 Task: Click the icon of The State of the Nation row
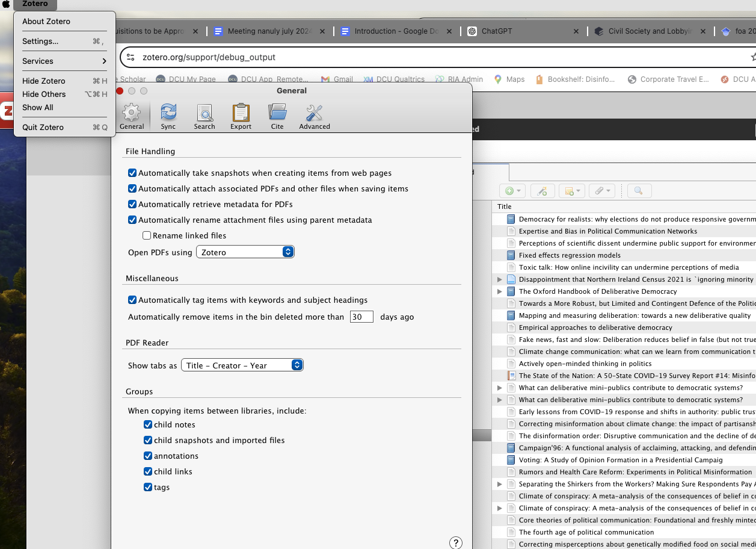tap(511, 376)
